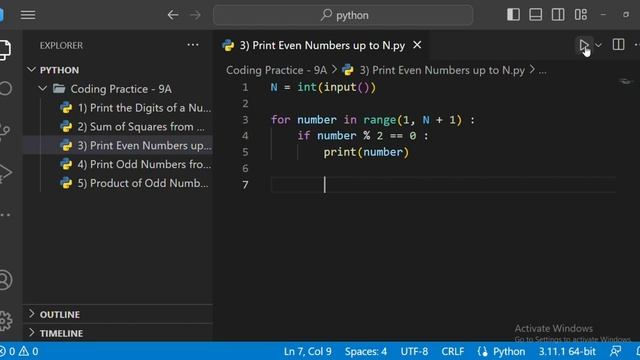The image size is (640, 360).
Task: Close the Print Even Numbers editor tab
Action: point(417,45)
